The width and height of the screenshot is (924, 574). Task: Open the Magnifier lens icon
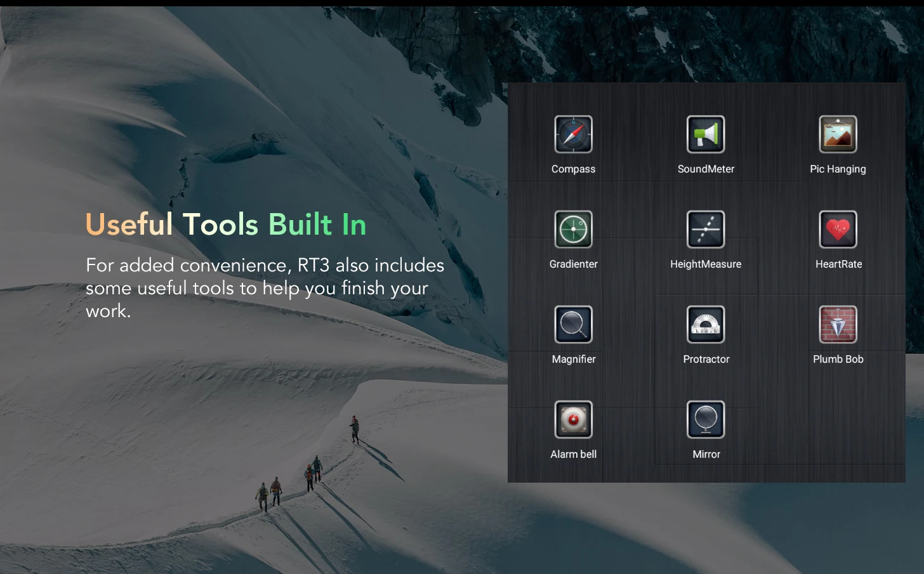(x=573, y=325)
